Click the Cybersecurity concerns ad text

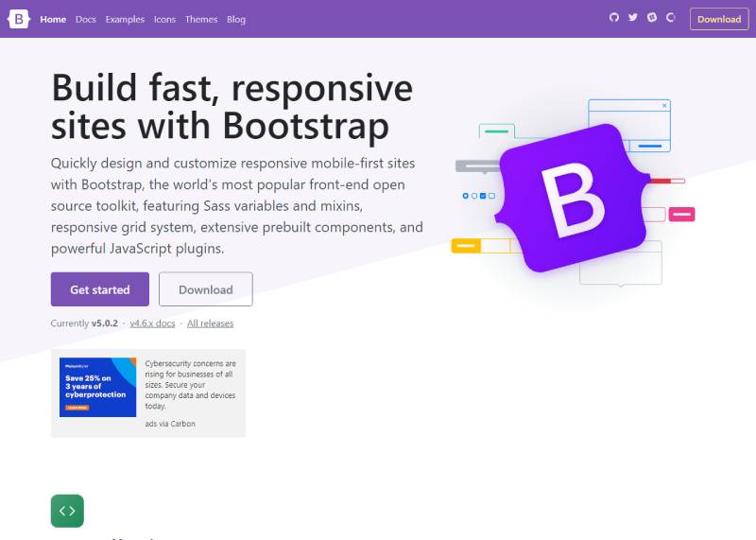tap(191, 385)
